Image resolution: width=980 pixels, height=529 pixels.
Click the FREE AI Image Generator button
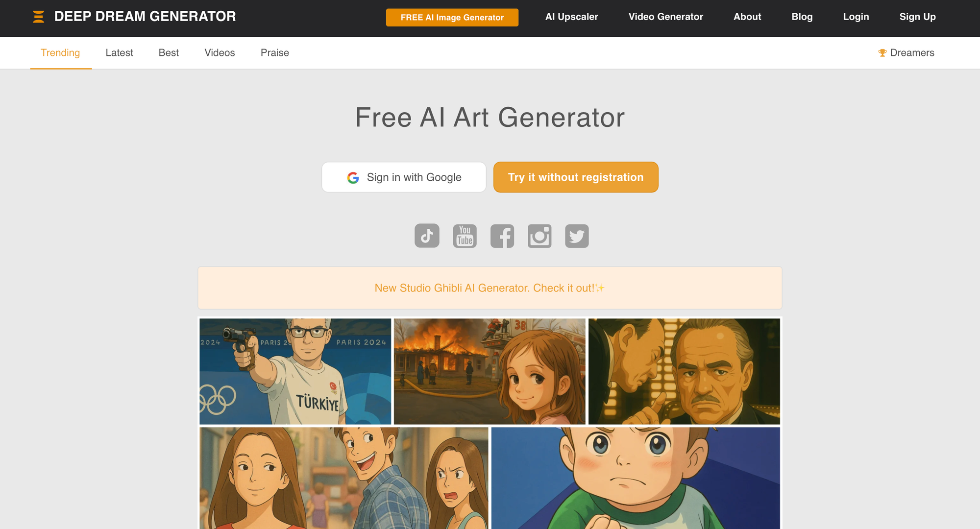(452, 17)
